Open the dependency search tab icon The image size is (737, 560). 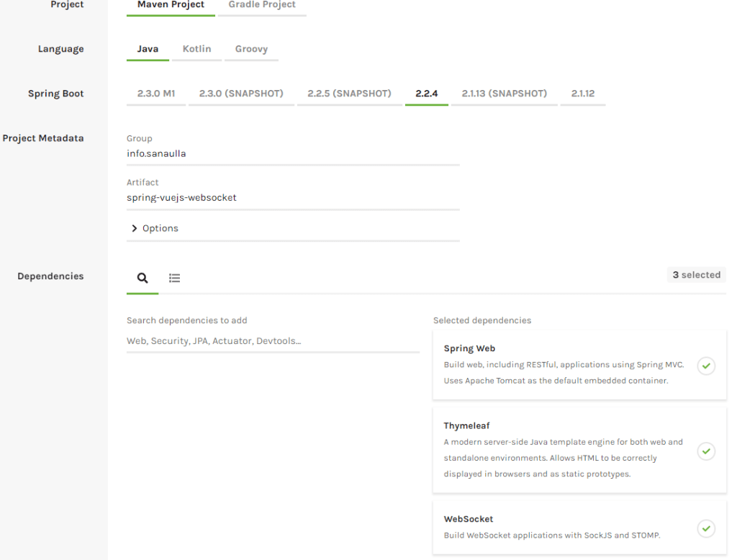[x=143, y=278]
